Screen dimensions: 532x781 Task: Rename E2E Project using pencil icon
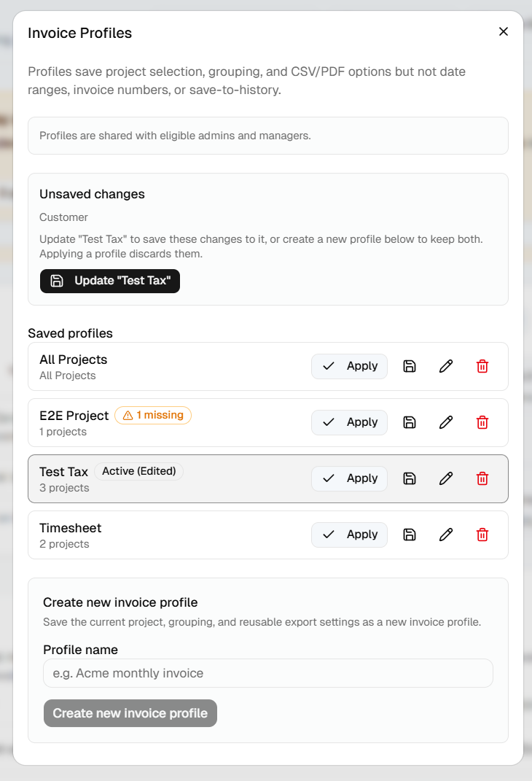(x=446, y=422)
